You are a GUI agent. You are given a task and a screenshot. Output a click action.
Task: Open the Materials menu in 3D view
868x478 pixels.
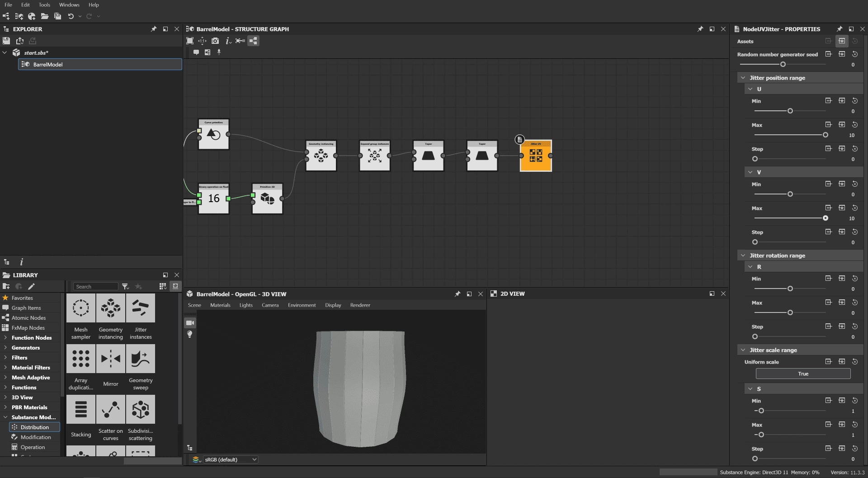(x=220, y=305)
